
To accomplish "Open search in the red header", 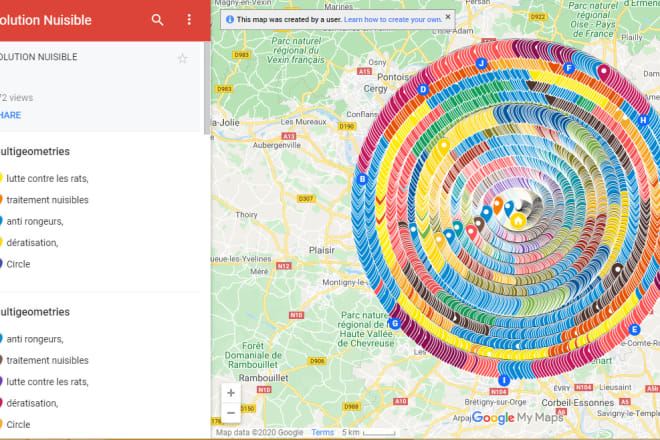I will pyautogui.click(x=157, y=20).
